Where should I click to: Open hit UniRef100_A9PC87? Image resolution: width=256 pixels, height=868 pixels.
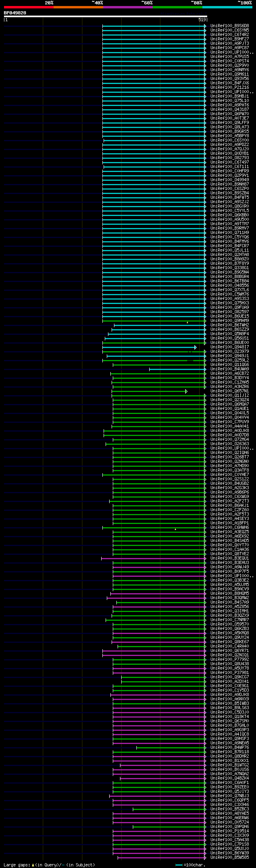click(x=230, y=48)
